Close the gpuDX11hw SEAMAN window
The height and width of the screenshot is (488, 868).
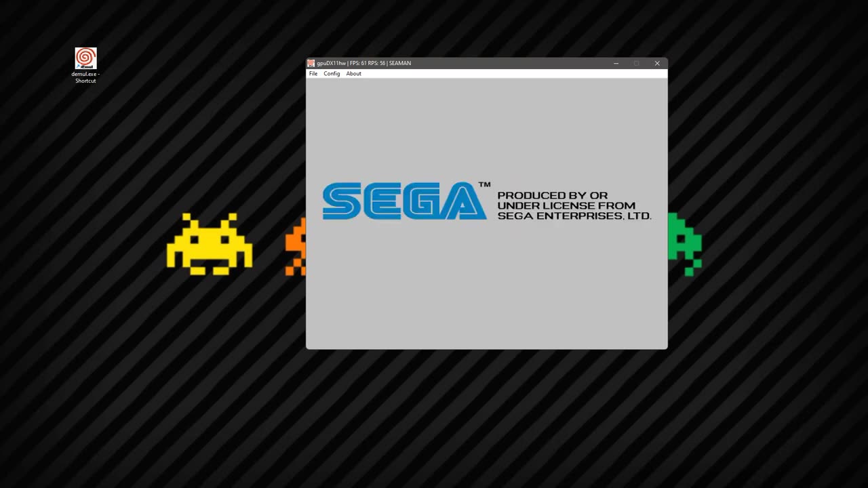click(657, 63)
